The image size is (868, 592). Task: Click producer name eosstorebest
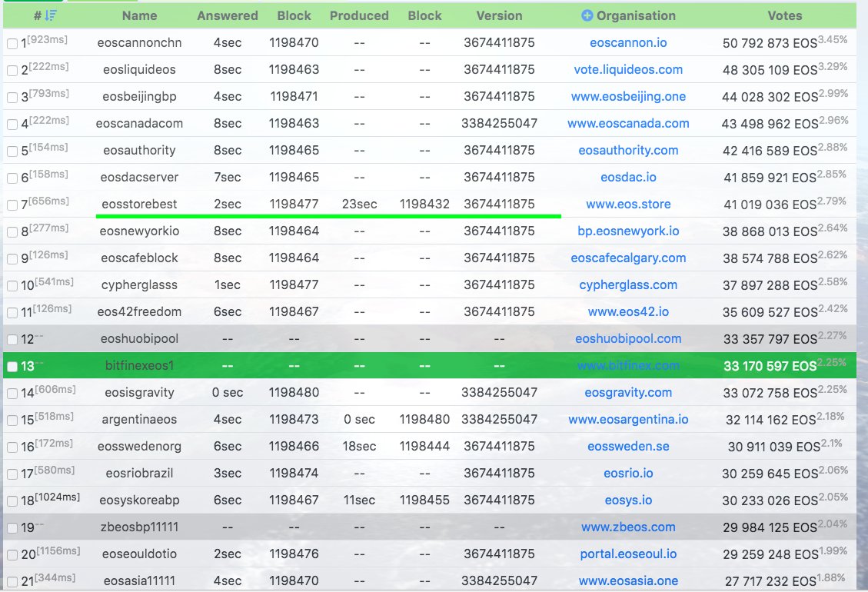tap(139, 205)
